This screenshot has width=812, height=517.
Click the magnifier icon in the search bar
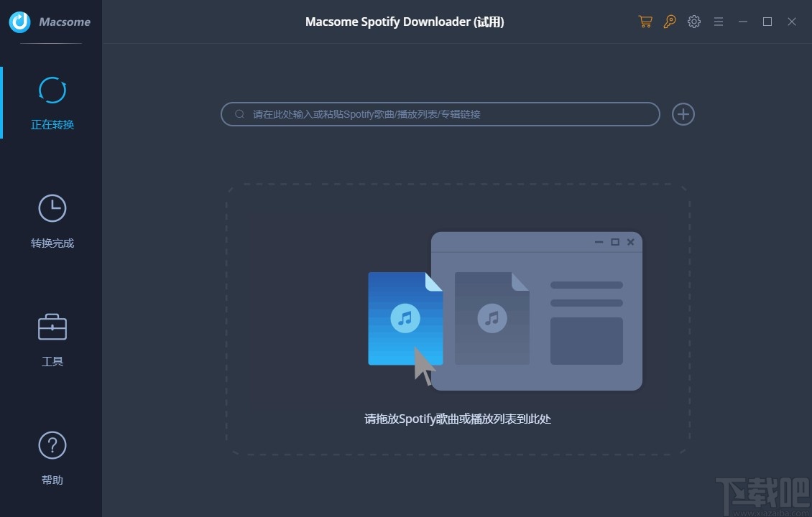pyautogui.click(x=239, y=114)
